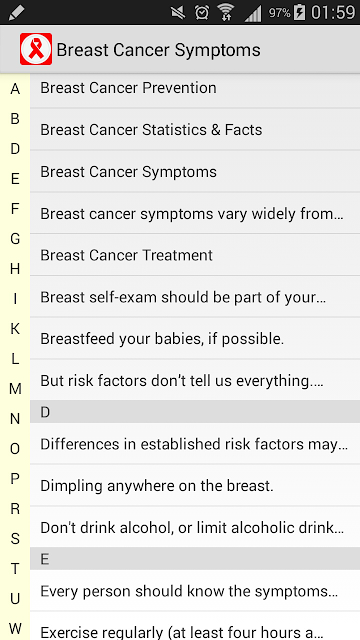Jump to index letter M
Image resolution: width=360 pixels, height=640 pixels.
[x=15, y=389]
